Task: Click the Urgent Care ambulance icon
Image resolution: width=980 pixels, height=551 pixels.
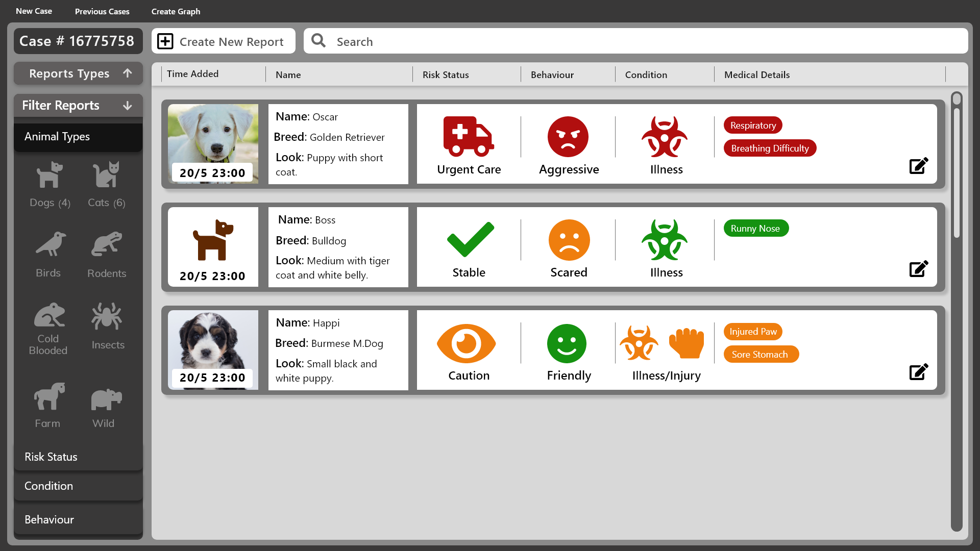Action: 468,137
